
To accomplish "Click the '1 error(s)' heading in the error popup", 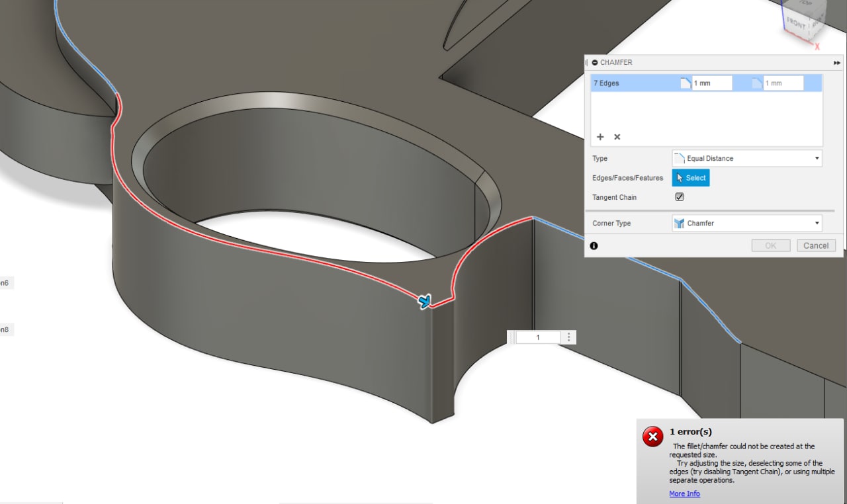I will (x=691, y=432).
